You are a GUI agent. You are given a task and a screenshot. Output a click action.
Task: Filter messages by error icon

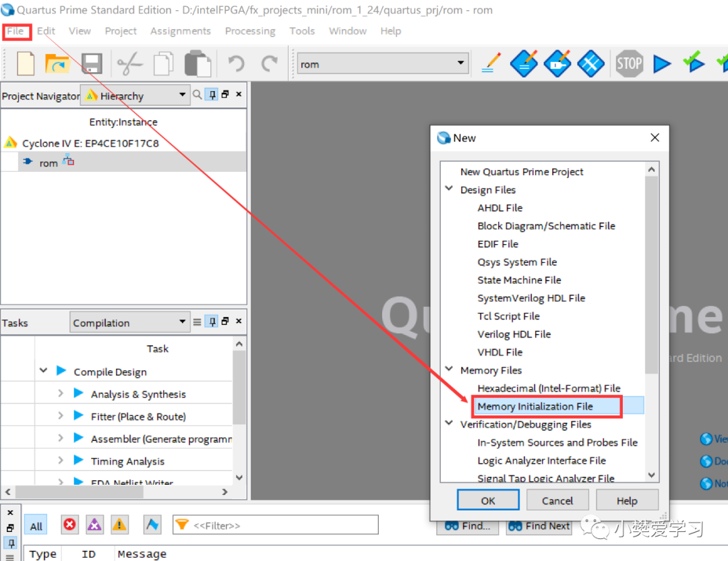pyautogui.click(x=69, y=525)
